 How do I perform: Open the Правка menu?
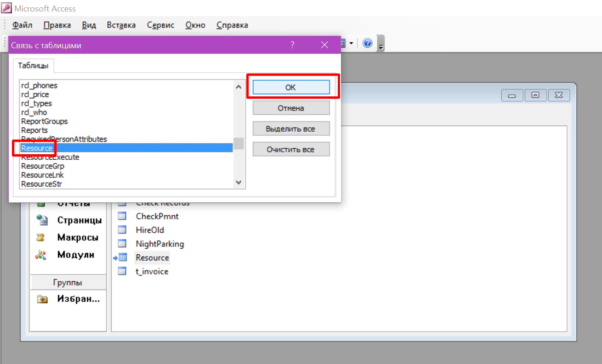(x=57, y=25)
